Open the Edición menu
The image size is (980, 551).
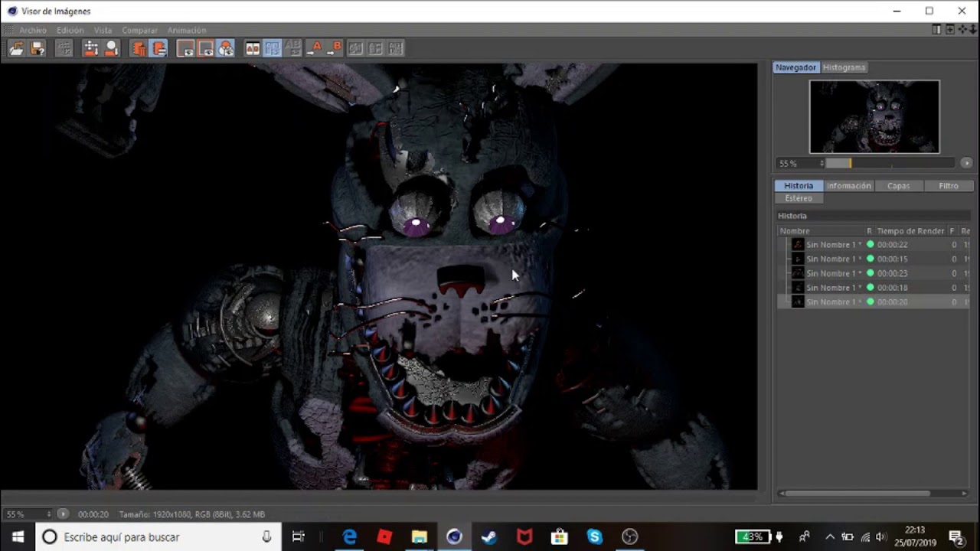point(70,30)
